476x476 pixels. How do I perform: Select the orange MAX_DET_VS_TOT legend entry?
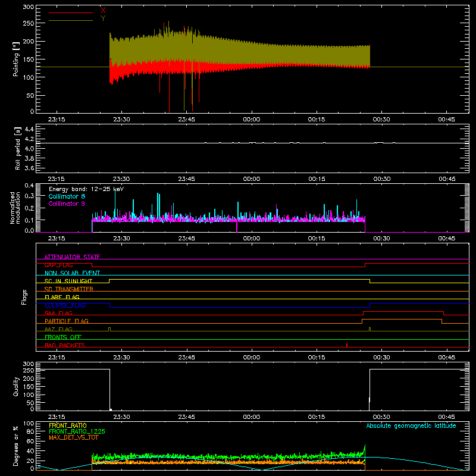coord(74,437)
